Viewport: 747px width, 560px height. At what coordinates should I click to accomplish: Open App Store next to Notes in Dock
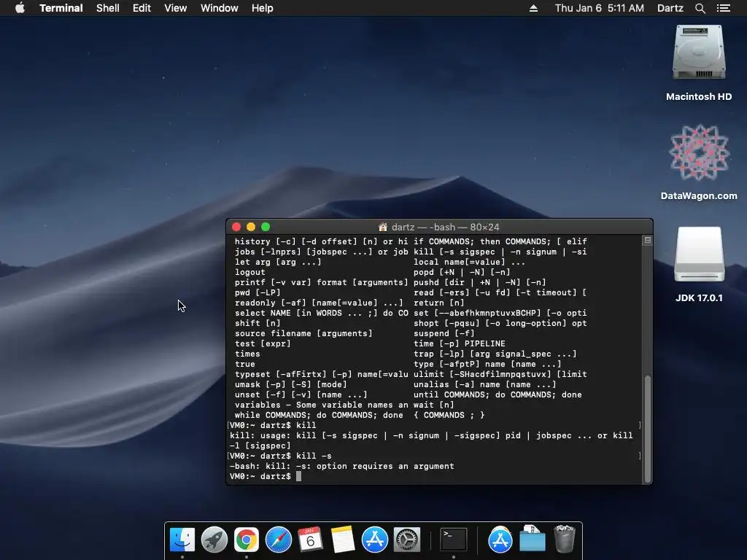pos(374,540)
